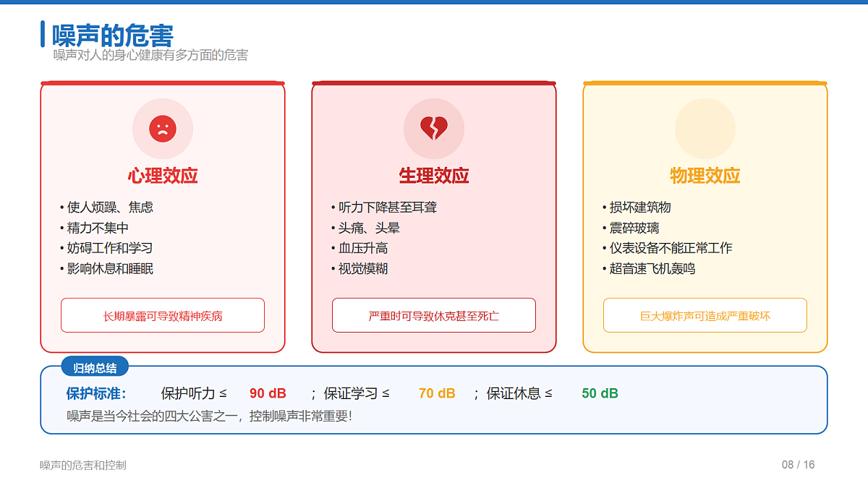Select the bullet 震碎玻璃
The height and width of the screenshot is (488, 868).
click(631, 228)
